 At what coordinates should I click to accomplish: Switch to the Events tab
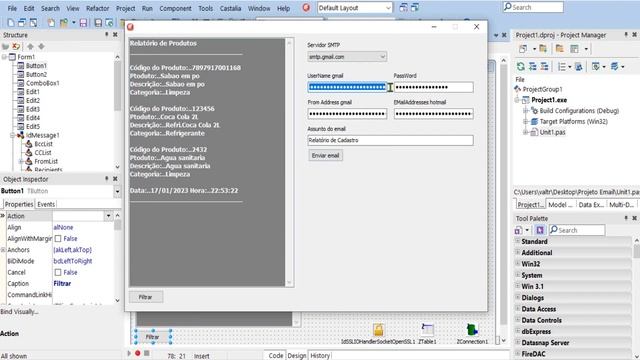46,204
